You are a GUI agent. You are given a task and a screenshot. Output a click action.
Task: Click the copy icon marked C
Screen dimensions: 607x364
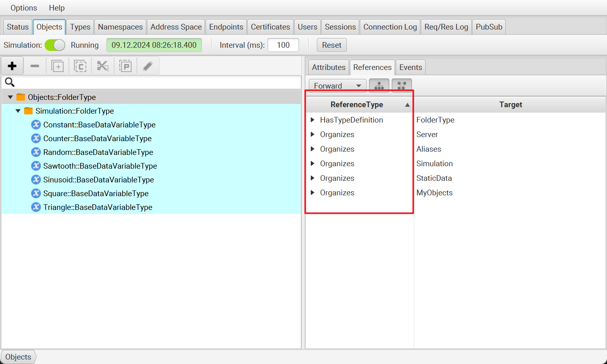coord(80,66)
